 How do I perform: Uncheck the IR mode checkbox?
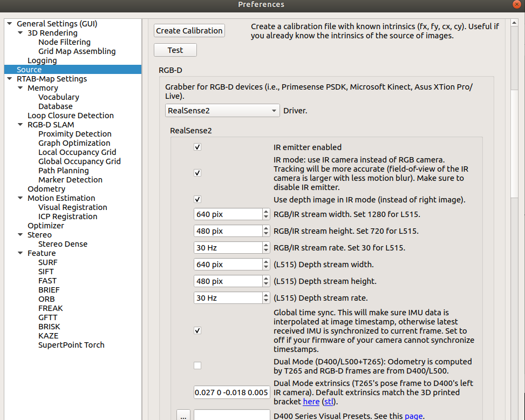197,173
